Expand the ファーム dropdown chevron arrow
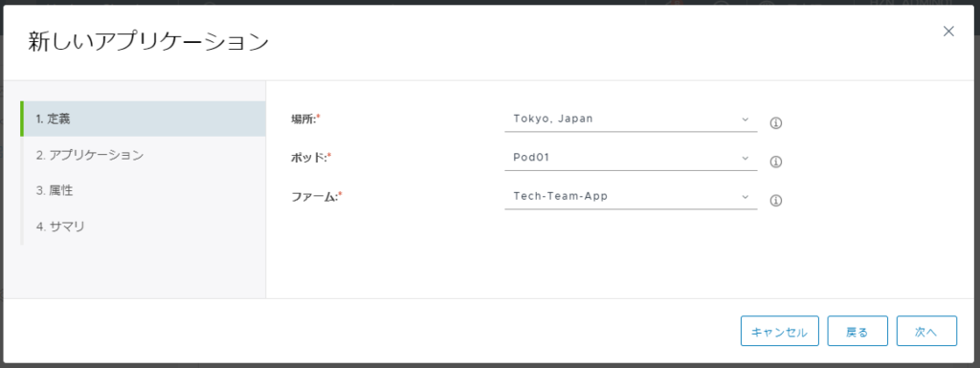The image size is (980, 368). pyautogui.click(x=745, y=197)
